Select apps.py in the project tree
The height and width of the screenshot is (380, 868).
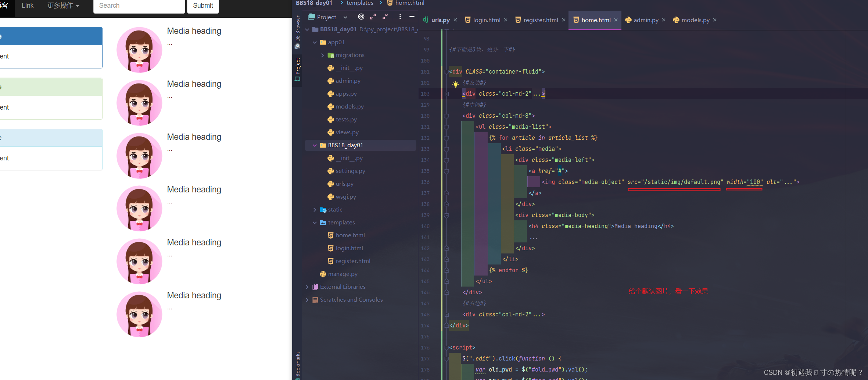coord(346,94)
